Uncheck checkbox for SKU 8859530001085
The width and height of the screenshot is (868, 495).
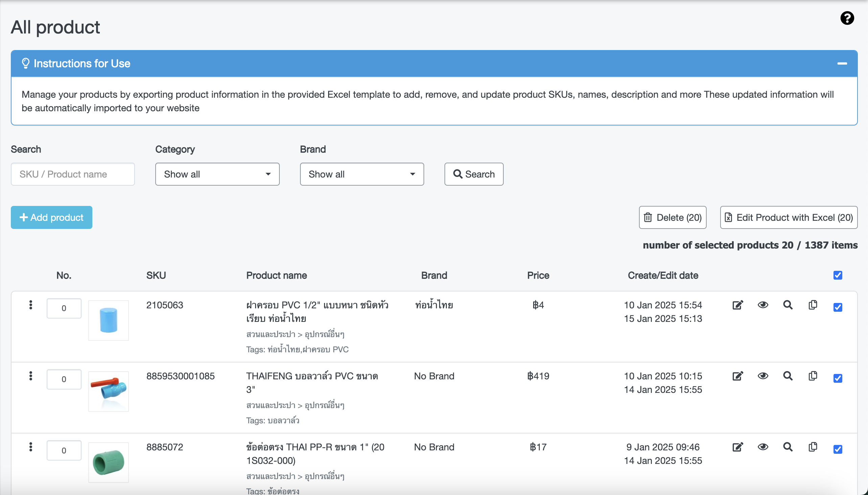point(838,378)
